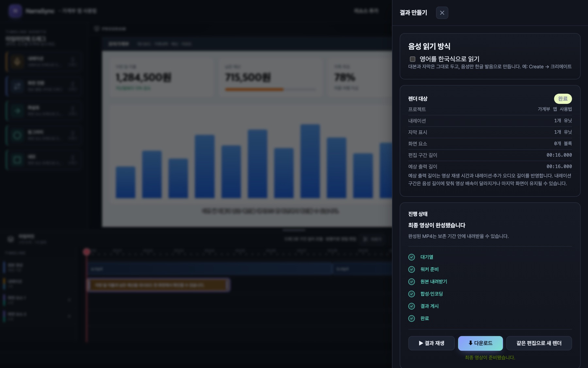
Task: Click the 최종 영상이 완성됐습니다 message
Action: [437, 225]
